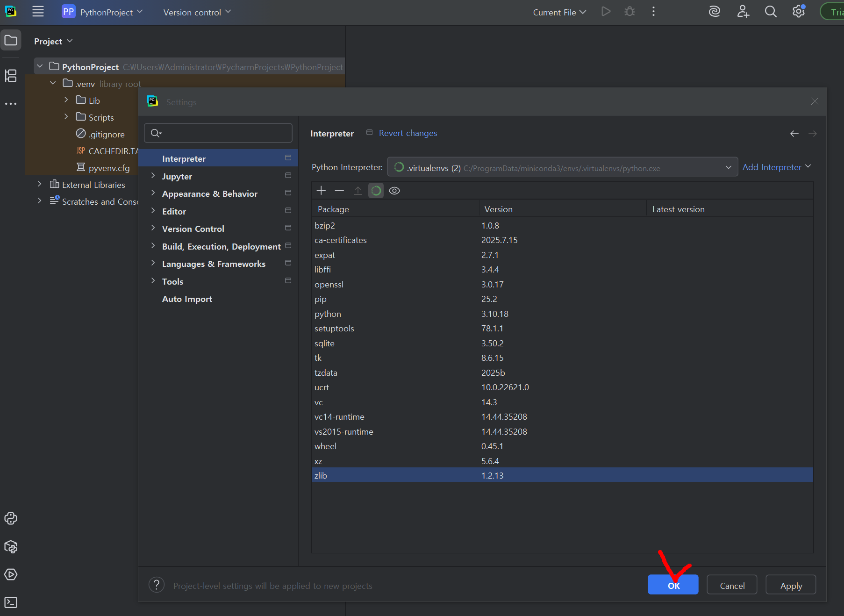Open IDE settings gear icon
The height and width of the screenshot is (616, 844).
click(799, 12)
